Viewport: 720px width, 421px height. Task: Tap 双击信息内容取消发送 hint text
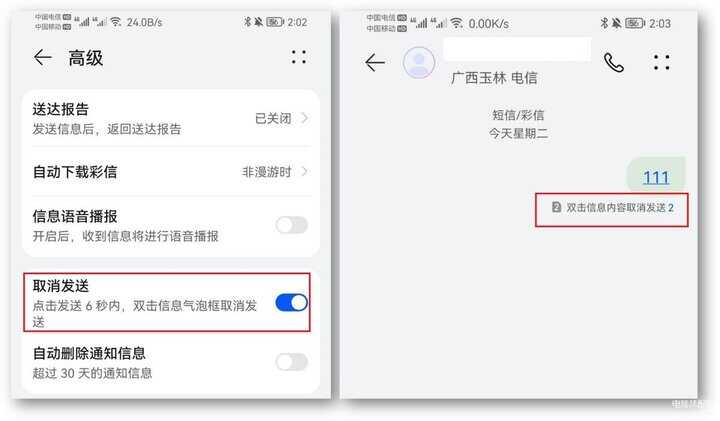(615, 208)
